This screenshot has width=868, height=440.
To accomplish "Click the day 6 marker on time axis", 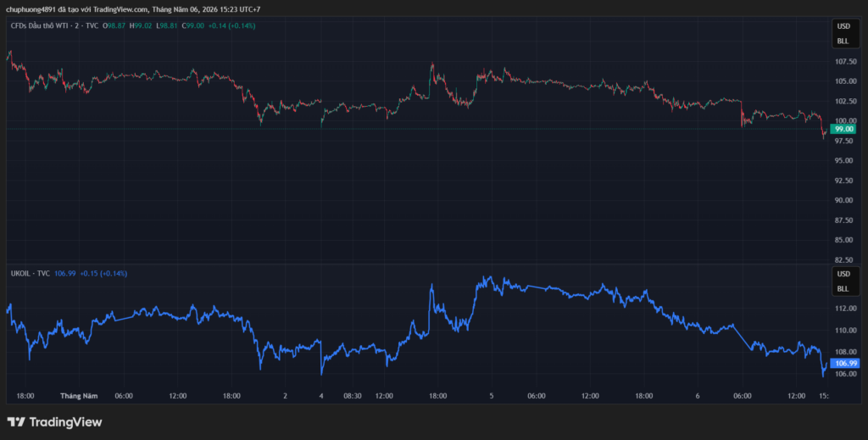I will (x=698, y=396).
